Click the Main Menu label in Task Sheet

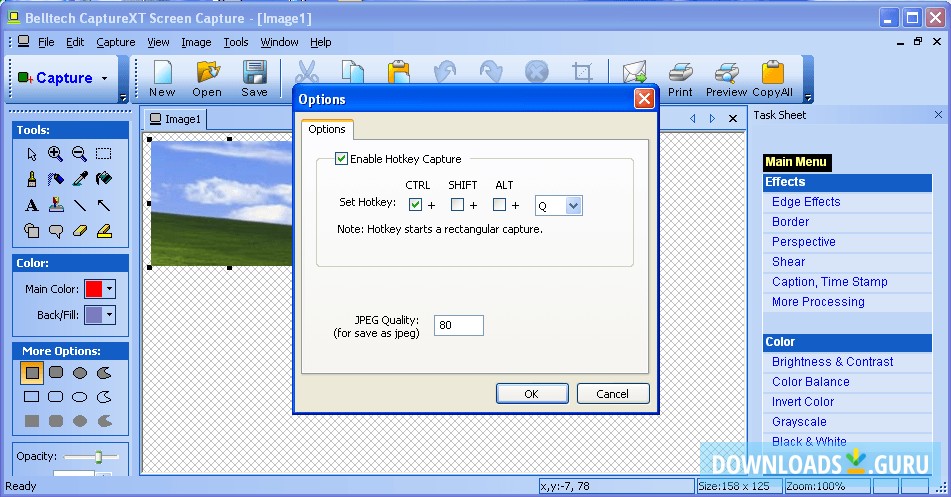(796, 162)
